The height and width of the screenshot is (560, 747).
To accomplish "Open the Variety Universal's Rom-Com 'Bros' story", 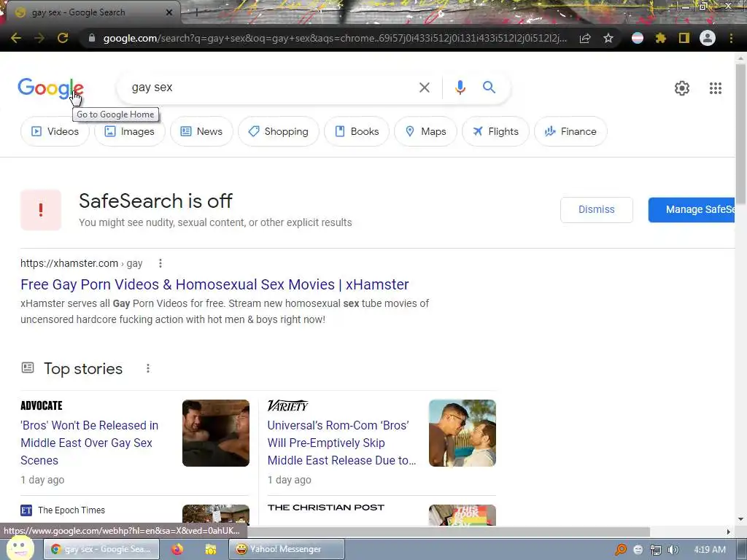I will (x=341, y=443).
